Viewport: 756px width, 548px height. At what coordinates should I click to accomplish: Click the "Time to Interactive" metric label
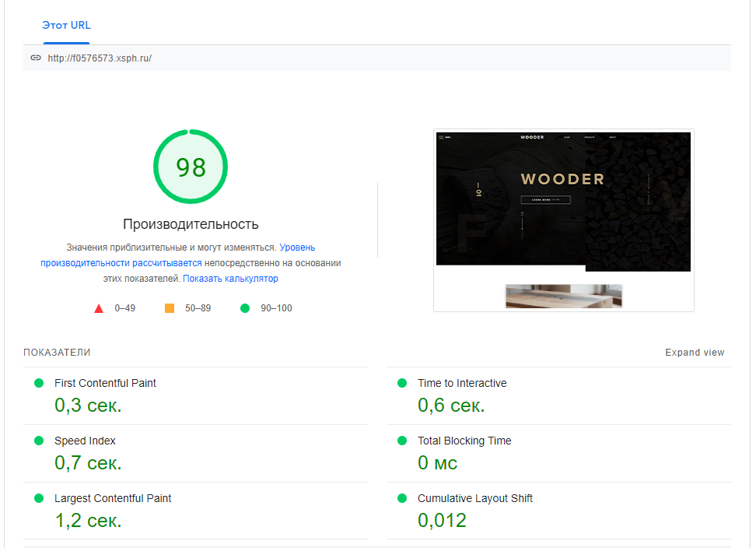click(x=462, y=383)
